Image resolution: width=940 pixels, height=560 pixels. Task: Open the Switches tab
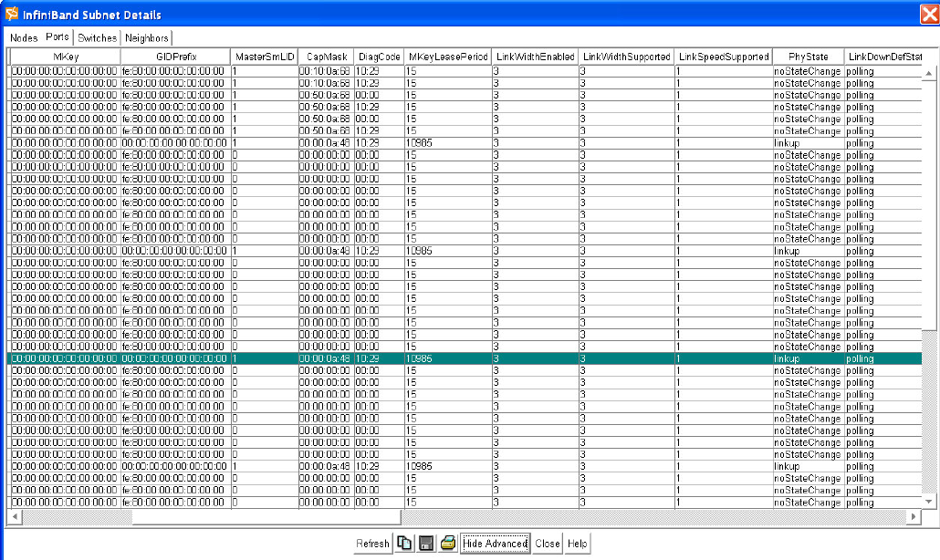[x=97, y=38]
